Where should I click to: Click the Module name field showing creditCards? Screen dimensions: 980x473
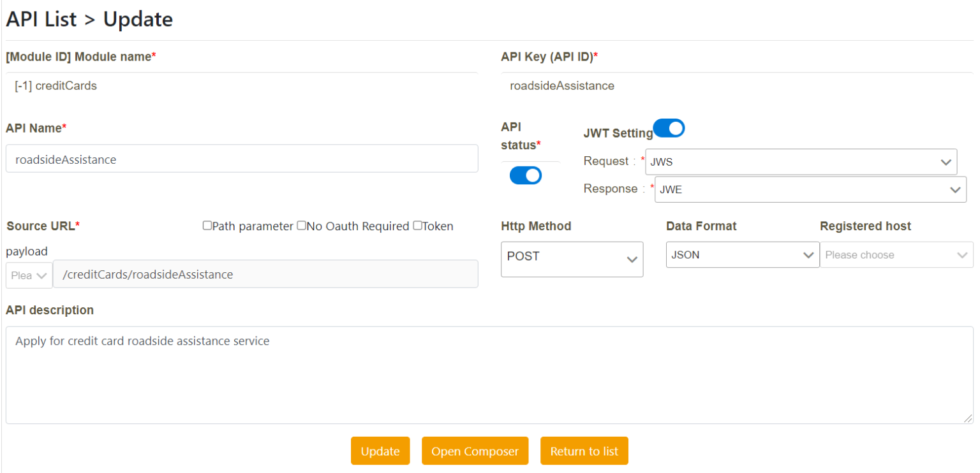[x=242, y=85]
